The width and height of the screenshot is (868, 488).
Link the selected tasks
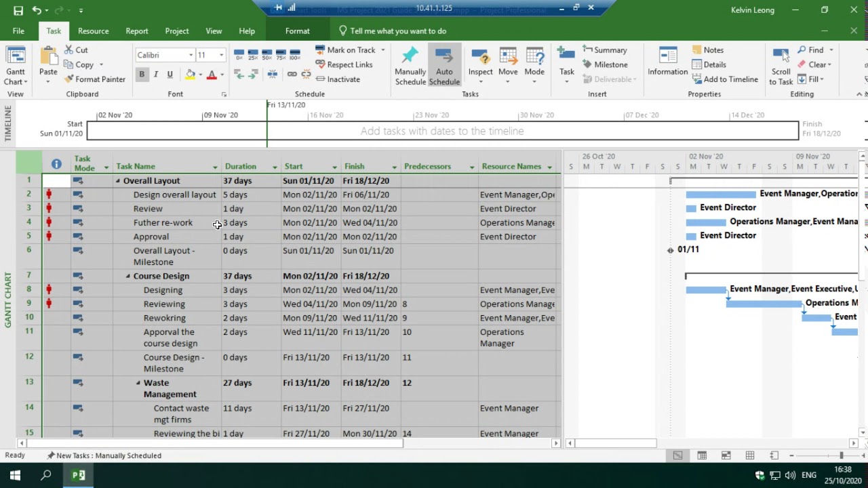292,74
